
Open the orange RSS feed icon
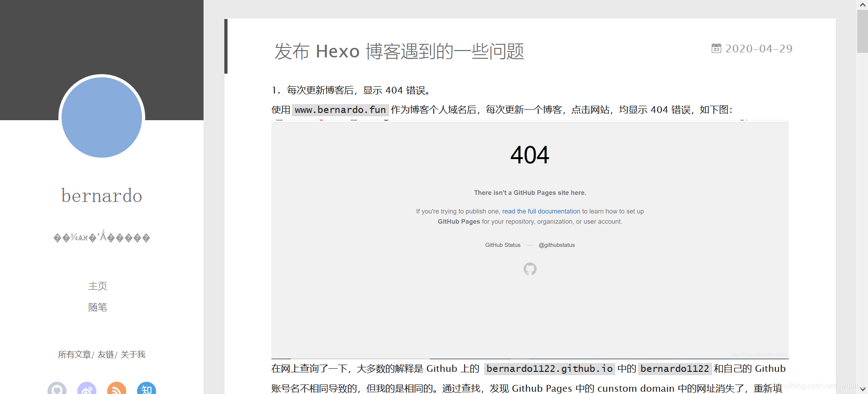pos(117,389)
